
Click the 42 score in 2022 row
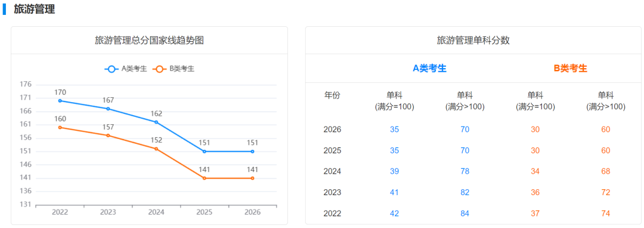tap(394, 214)
